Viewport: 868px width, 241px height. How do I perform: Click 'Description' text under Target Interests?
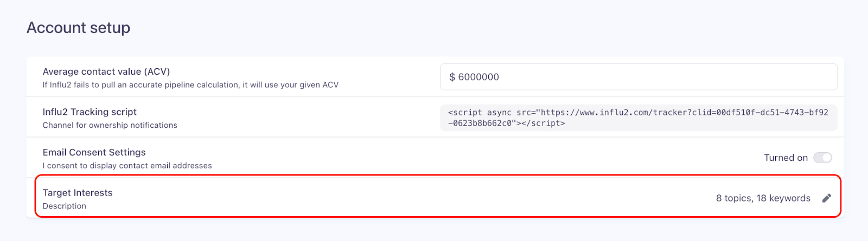pyautogui.click(x=65, y=206)
